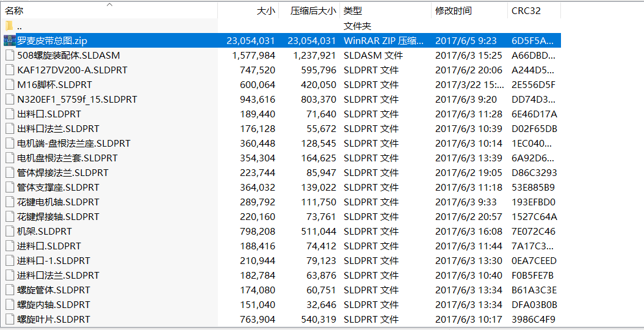
Task: Select the file name 电机盘根法兰套.SLDPRT
Action: [67, 158]
